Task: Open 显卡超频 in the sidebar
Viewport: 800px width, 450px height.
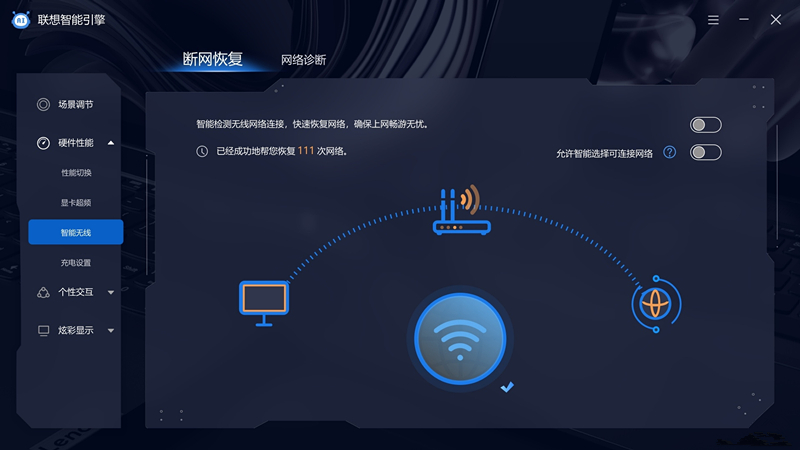Action: [x=76, y=203]
